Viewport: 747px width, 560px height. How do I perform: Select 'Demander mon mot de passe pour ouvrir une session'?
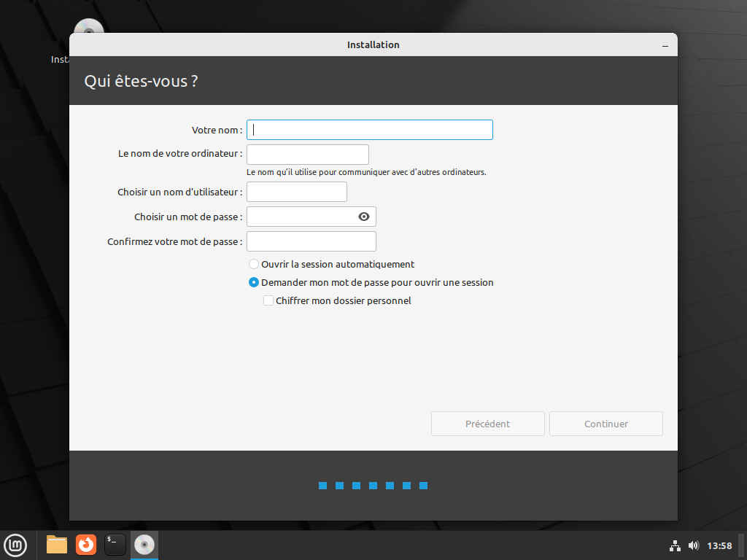click(x=254, y=282)
